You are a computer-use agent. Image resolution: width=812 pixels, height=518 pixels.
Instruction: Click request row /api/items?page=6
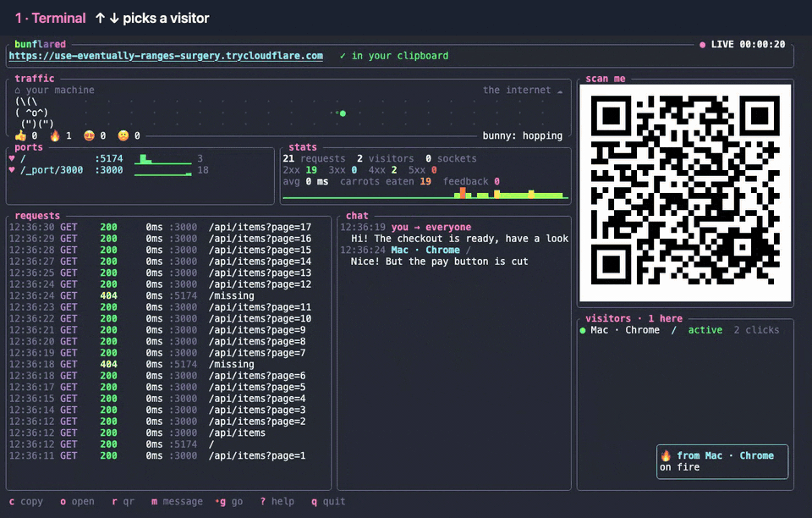point(157,376)
